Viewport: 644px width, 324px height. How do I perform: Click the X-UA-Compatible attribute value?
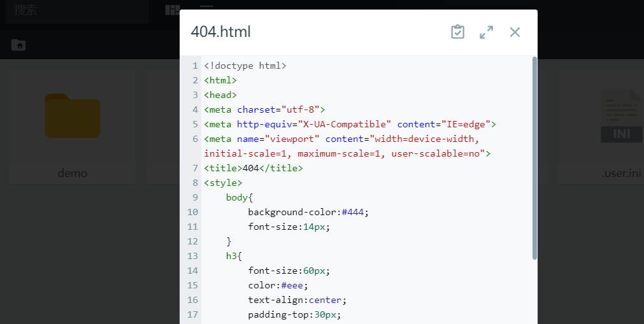tap(345, 124)
